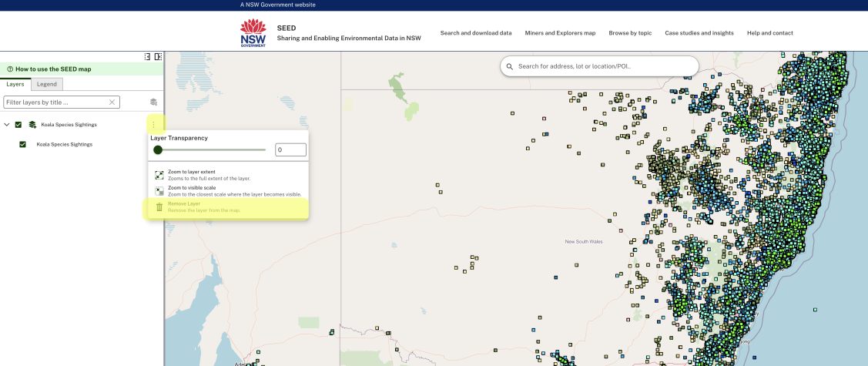868x366 pixels.
Task: Click the Zoom to visible scale icon
Action: point(159,191)
